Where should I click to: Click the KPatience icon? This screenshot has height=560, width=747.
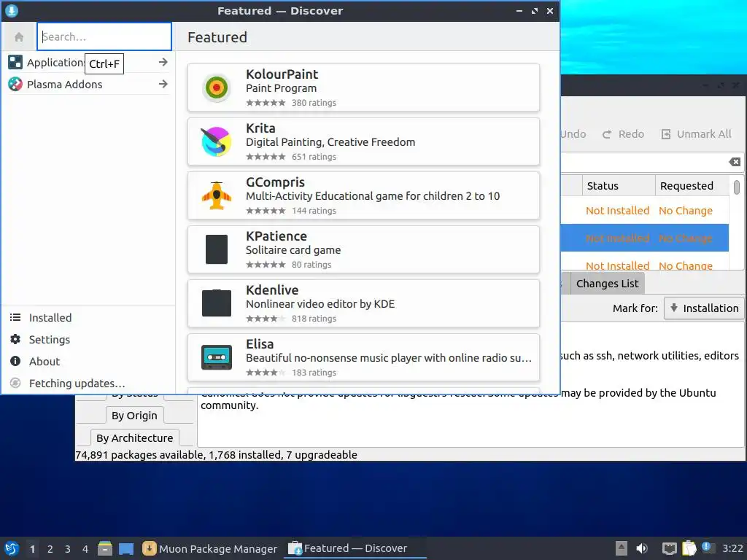[x=216, y=249]
